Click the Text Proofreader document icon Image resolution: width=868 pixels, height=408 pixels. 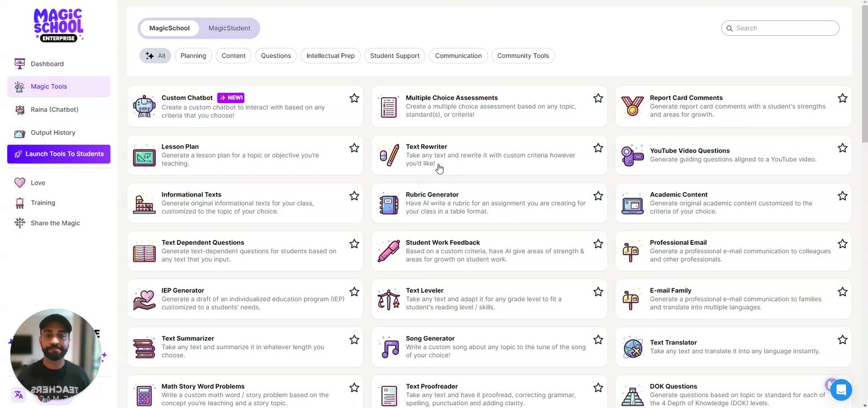pos(388,396)
